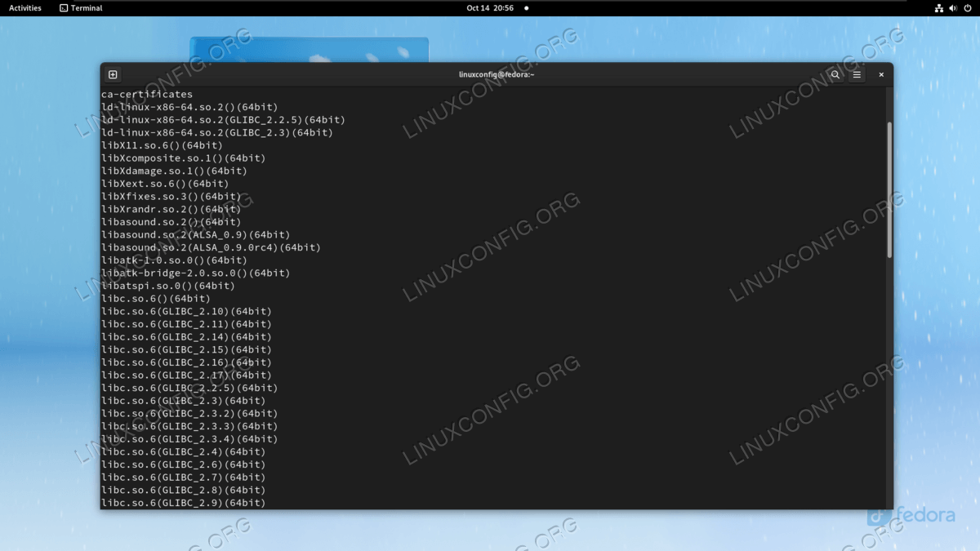Open a new terminal tab
980x551 pixels.
tap(113, 74)
